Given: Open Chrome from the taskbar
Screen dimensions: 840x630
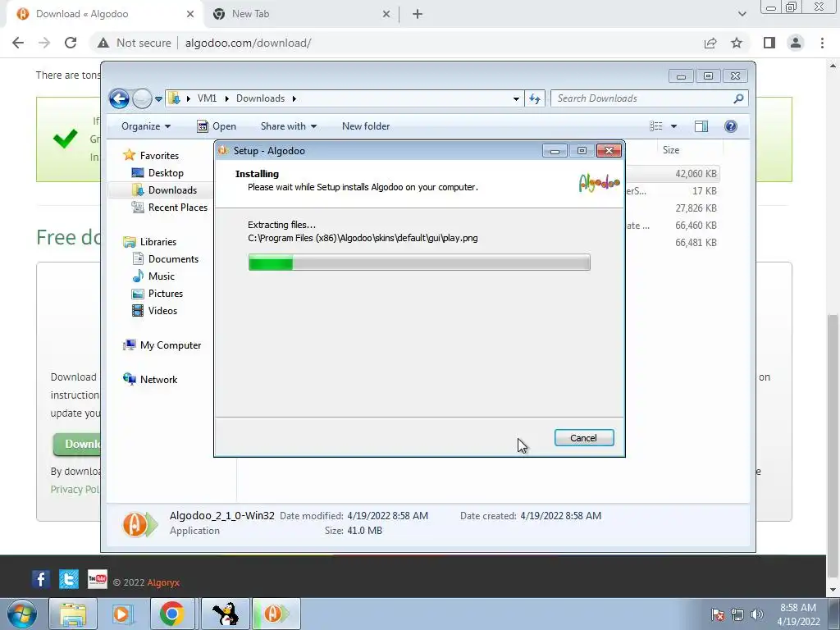Looking at the screenshot, I should pyautogui.click(x=172, y=614).
